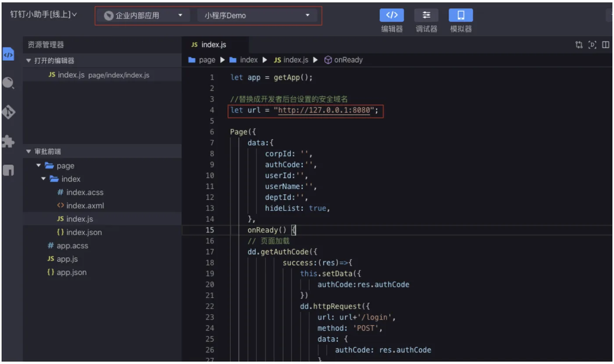The width and height of the screenshot is (614, 364).
Task: Open the Git source control sidebar icon
Action: pyautogui.click(x=8, y=112)
